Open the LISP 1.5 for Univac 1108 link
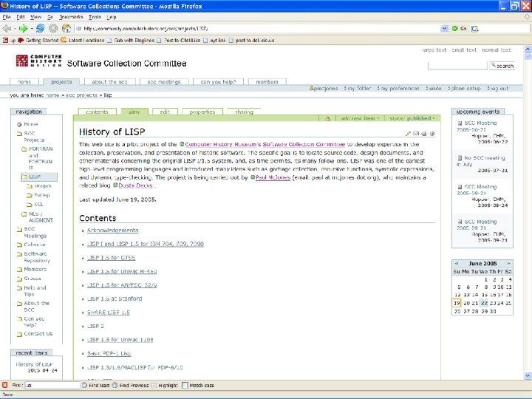The height and width of the screenshot is (399, 532). [x=120, y=340]
